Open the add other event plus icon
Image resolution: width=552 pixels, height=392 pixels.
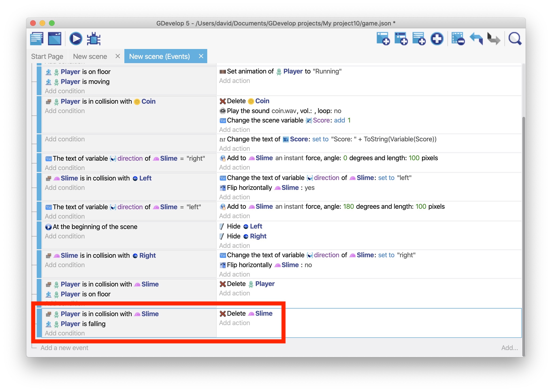click(x=437, y=39)
